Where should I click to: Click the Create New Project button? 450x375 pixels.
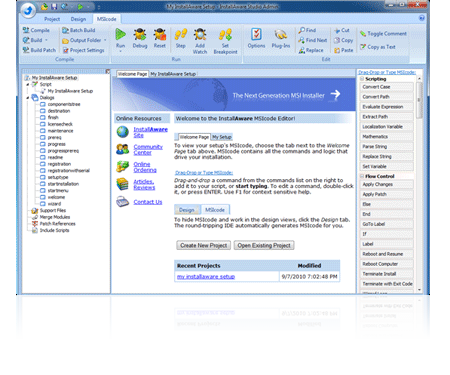(x=203, y=245)
